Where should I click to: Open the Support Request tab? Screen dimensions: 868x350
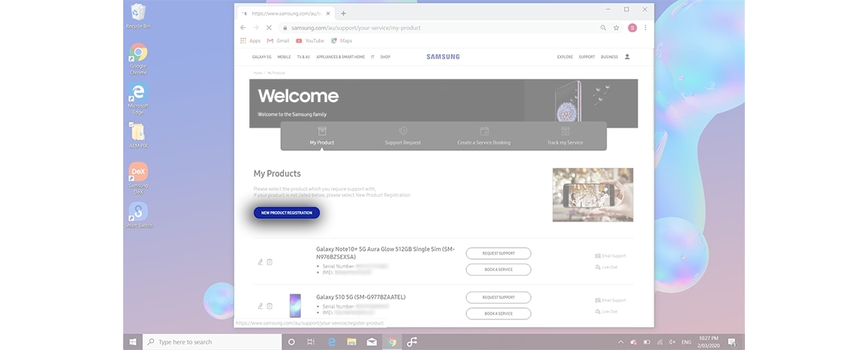point(402,136)
